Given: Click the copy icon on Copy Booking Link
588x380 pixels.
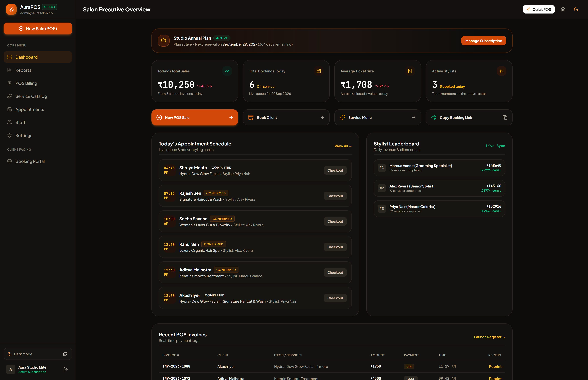Looking at the screenshot, I should click(x=505, y=117).
